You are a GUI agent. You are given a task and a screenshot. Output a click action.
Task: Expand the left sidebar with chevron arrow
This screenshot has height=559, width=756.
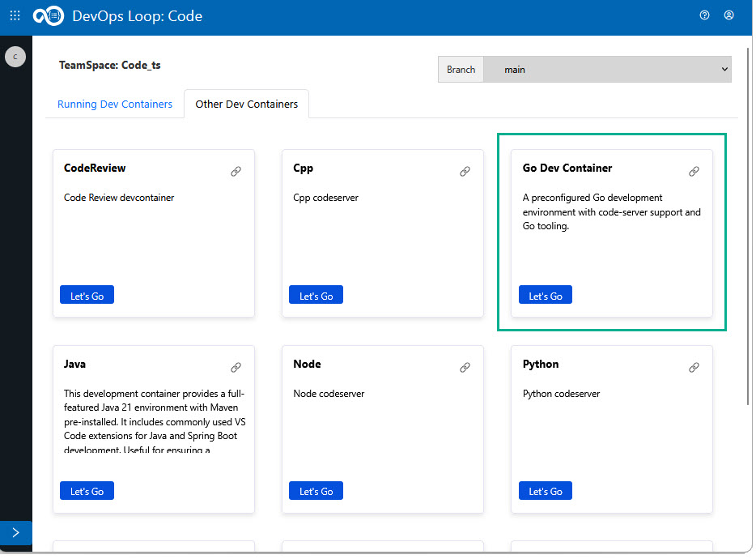tap(15, 533)
